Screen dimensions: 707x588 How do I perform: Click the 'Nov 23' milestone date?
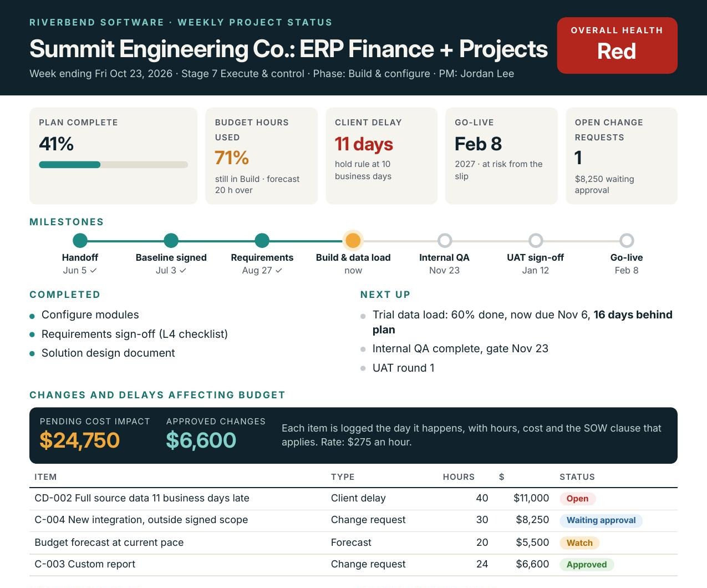pos(444,271)
